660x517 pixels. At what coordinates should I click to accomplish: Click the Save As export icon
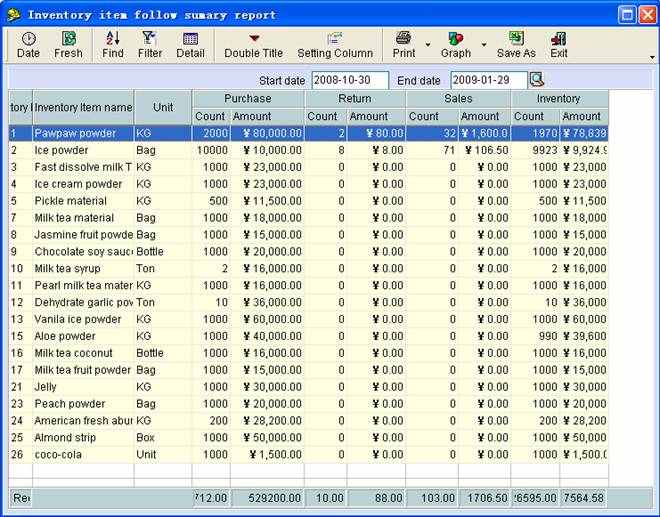516,38
